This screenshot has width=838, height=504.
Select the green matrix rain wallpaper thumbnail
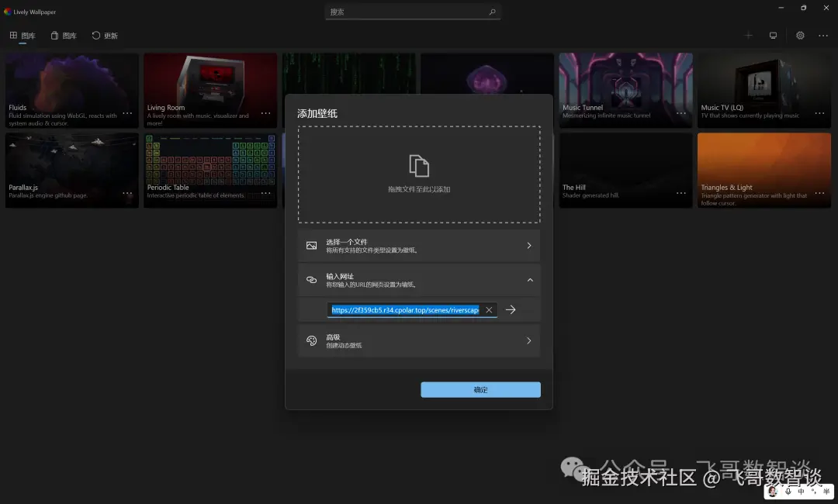(349, 73)
